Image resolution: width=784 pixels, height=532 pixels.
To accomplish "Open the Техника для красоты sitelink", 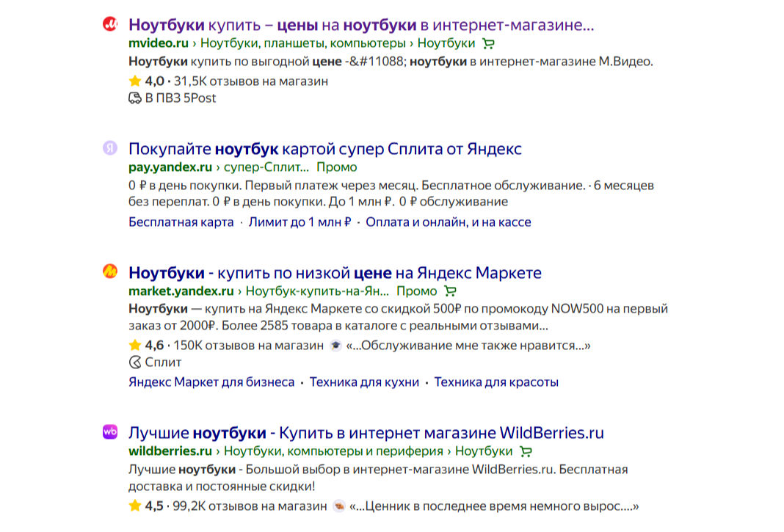I will (496, 382).
